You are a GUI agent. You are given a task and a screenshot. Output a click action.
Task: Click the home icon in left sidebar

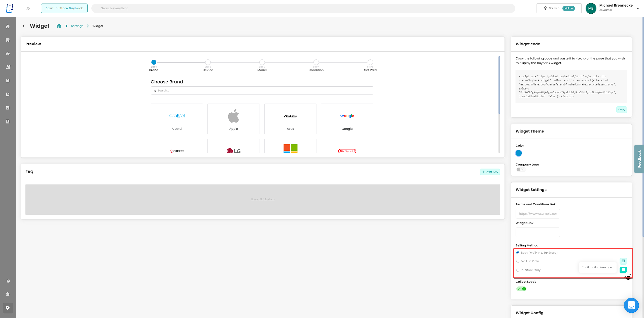8,26
